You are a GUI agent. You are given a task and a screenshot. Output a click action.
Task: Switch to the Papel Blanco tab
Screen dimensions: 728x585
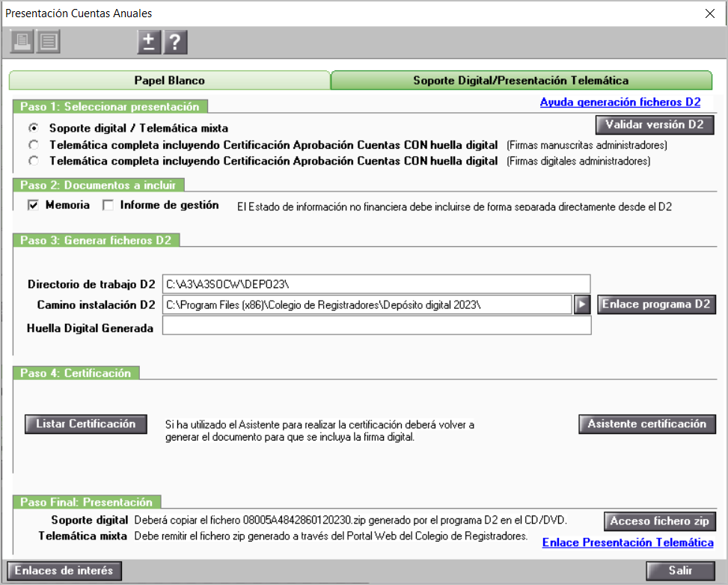[169, 80]
